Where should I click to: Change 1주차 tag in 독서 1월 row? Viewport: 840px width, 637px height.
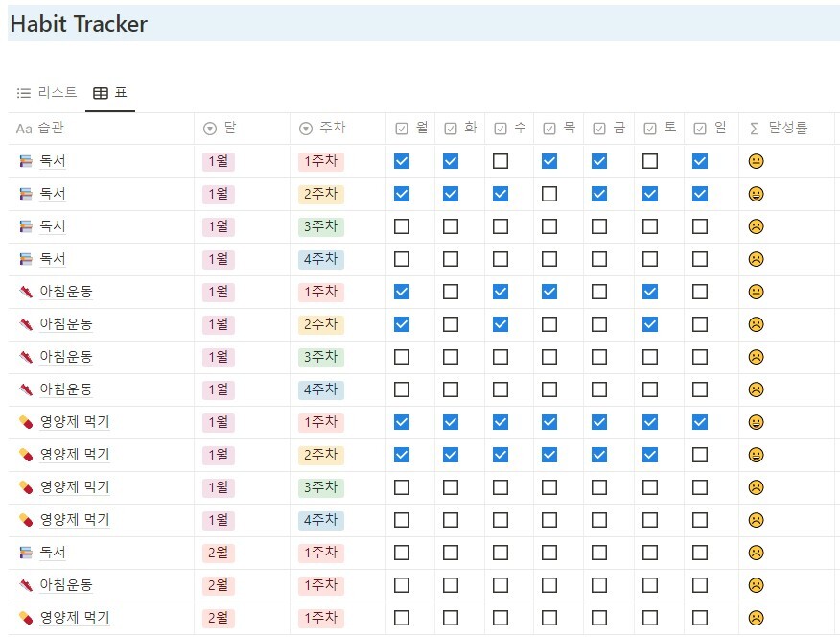coord(321,161)
